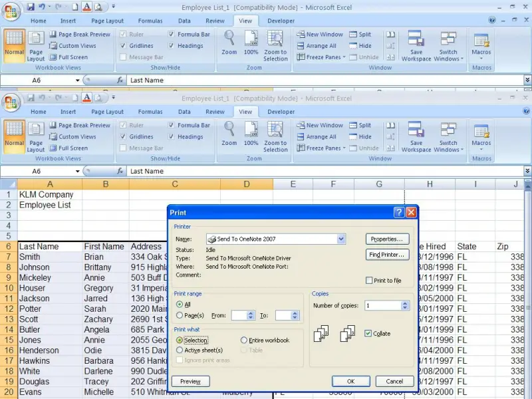Viewport: 532px width, 399px height.
Task: Click Zoom to Selection in the upper window ribbon
Action: tap(275, 47)
